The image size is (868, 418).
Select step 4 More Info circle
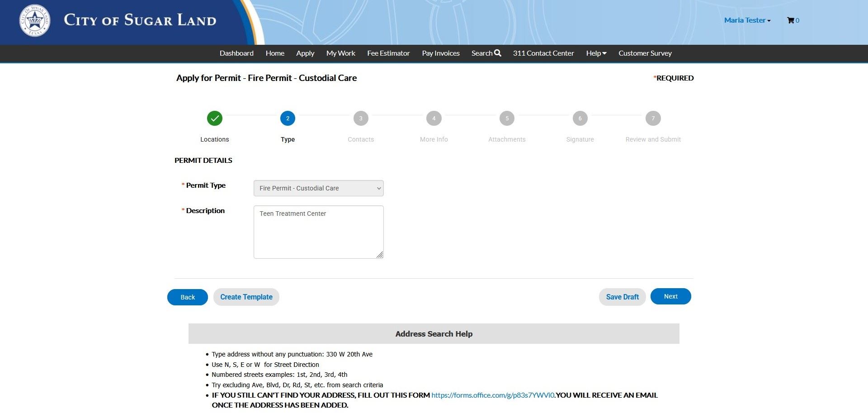434,118
